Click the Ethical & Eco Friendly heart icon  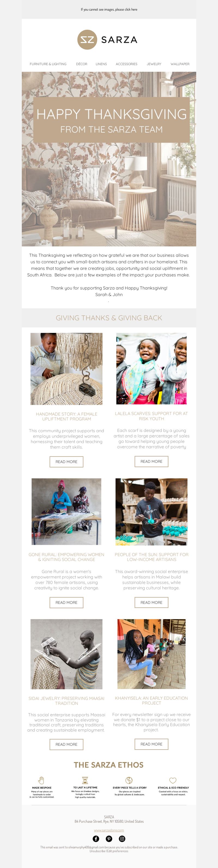click(x=173, y=780)
